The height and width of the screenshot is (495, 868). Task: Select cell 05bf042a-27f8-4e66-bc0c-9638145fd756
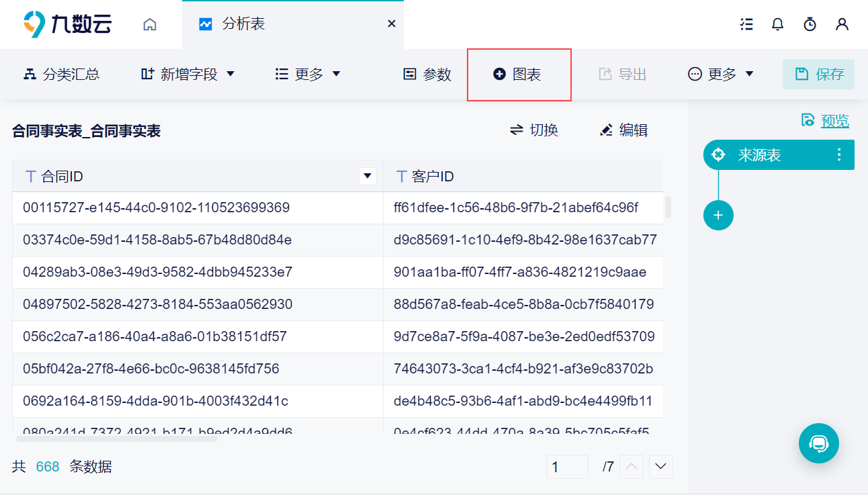198,369
